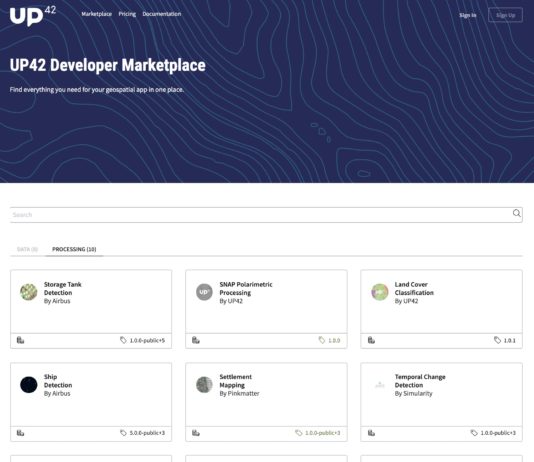
Task: Open the Land Cover Classification title
Action: 414,288
